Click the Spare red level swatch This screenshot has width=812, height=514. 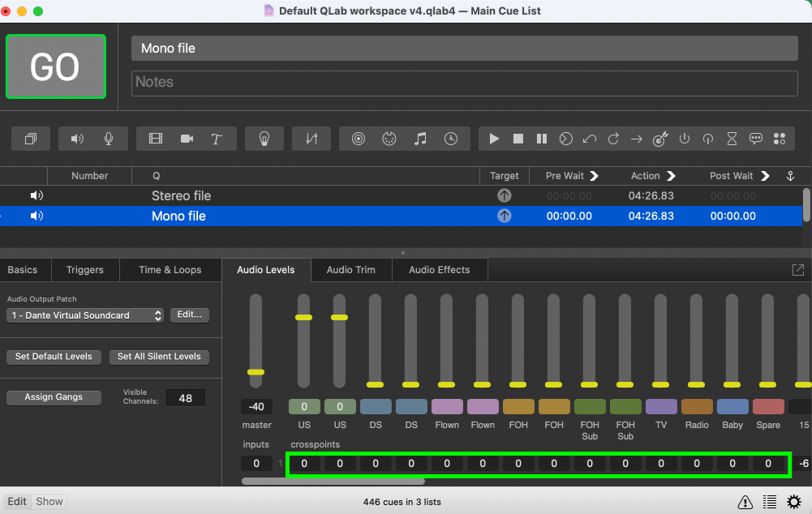pos(768,406)
